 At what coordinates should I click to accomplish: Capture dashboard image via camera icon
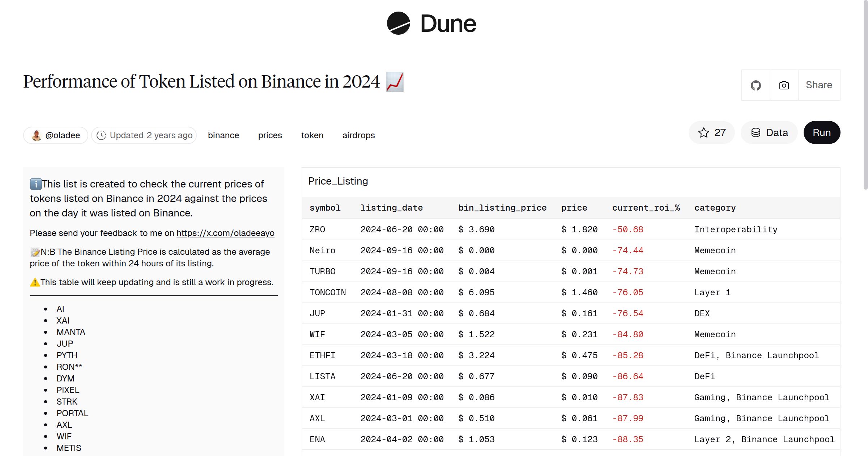pos(783,85)
